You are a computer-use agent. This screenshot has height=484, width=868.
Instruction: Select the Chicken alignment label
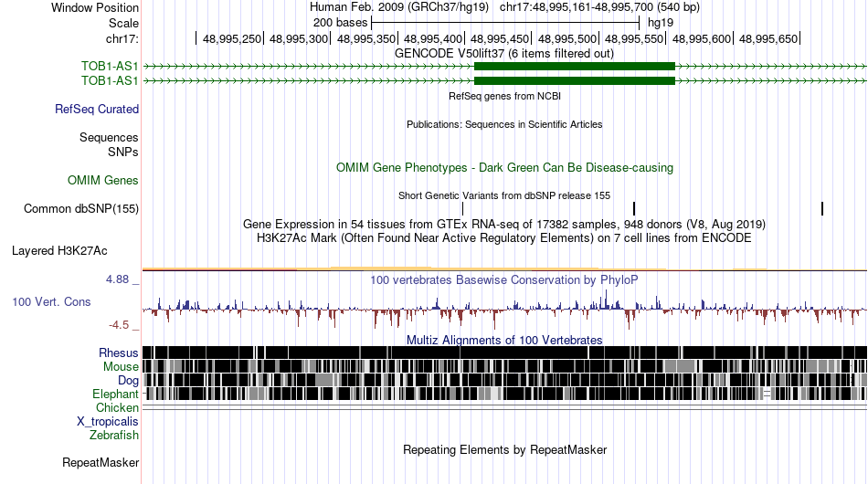click(x=117, y=407)
